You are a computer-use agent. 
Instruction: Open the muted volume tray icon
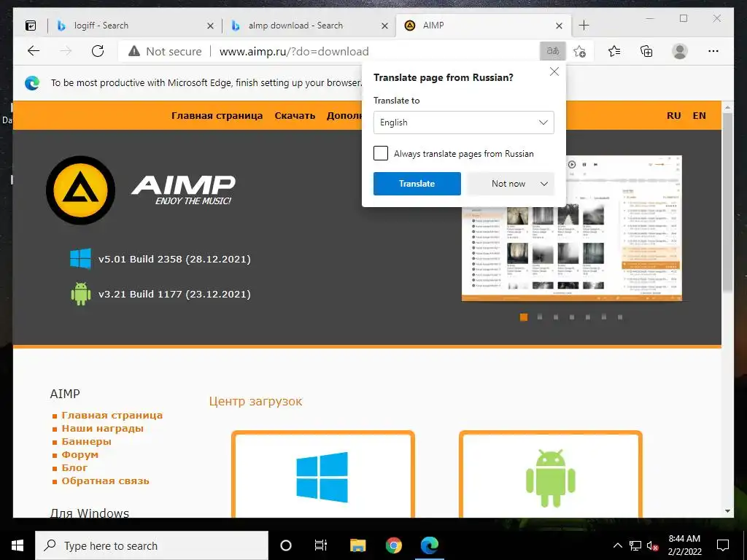[653, 546]
